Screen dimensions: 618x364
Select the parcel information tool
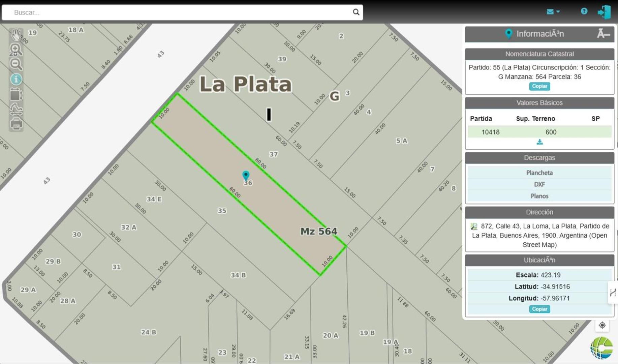click(16, 79)
